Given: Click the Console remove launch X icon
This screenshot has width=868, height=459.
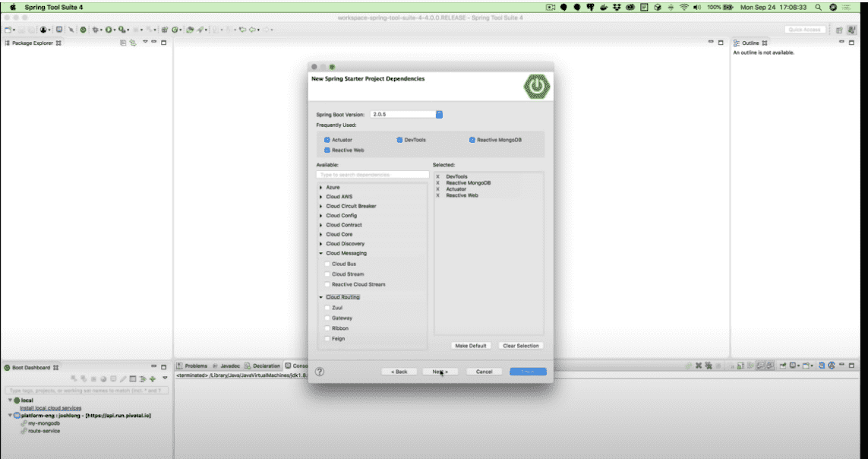Looking at the screenshot, I should click(x=699, y=366).
